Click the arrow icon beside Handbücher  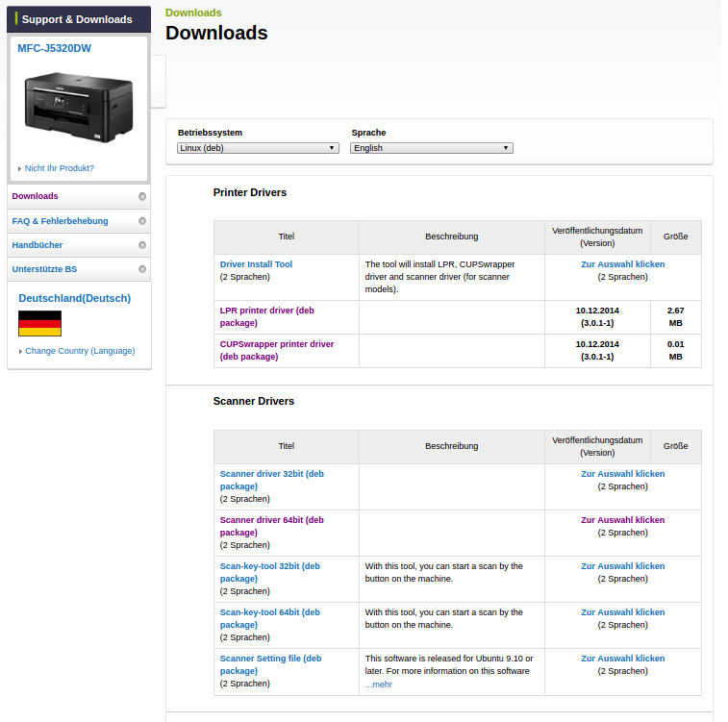pyautogui.click(x=142, y=245)
